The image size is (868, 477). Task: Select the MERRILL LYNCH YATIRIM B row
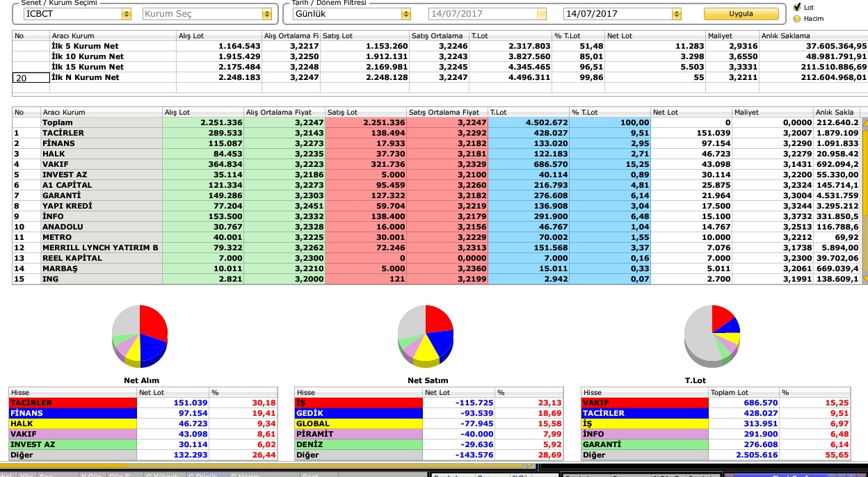[436, 248]
